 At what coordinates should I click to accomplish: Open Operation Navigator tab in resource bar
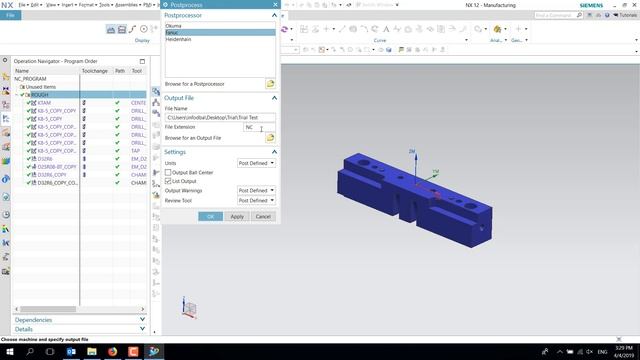pos(6,118)
